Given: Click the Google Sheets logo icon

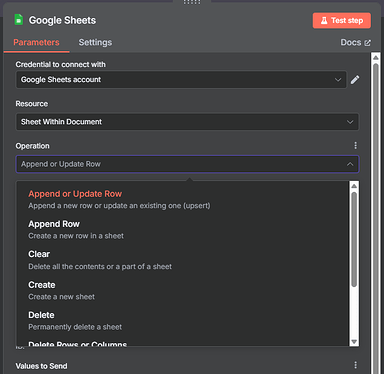Looking at the screenshot, I should point(19,20).
